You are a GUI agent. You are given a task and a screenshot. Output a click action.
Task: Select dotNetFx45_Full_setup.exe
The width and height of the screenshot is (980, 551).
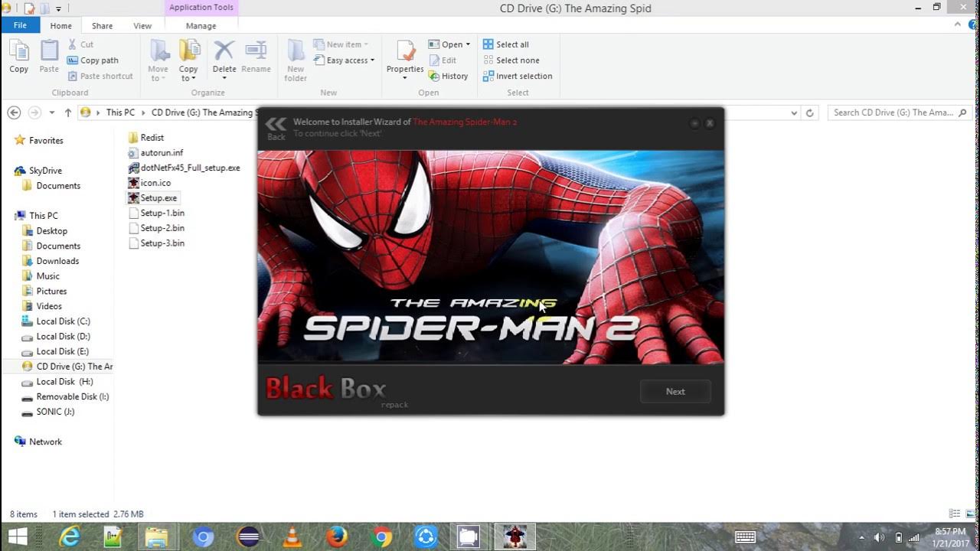pos(184,168)
